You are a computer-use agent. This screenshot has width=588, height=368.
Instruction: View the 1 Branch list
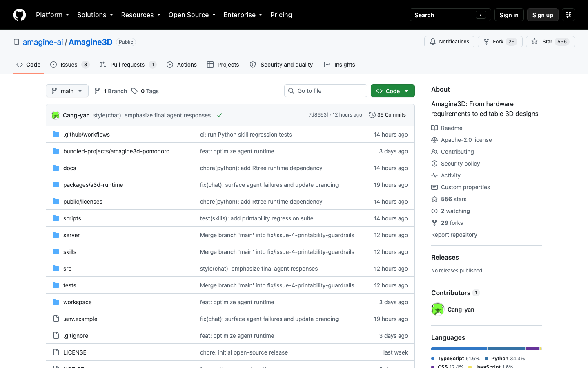click(110, 91)
